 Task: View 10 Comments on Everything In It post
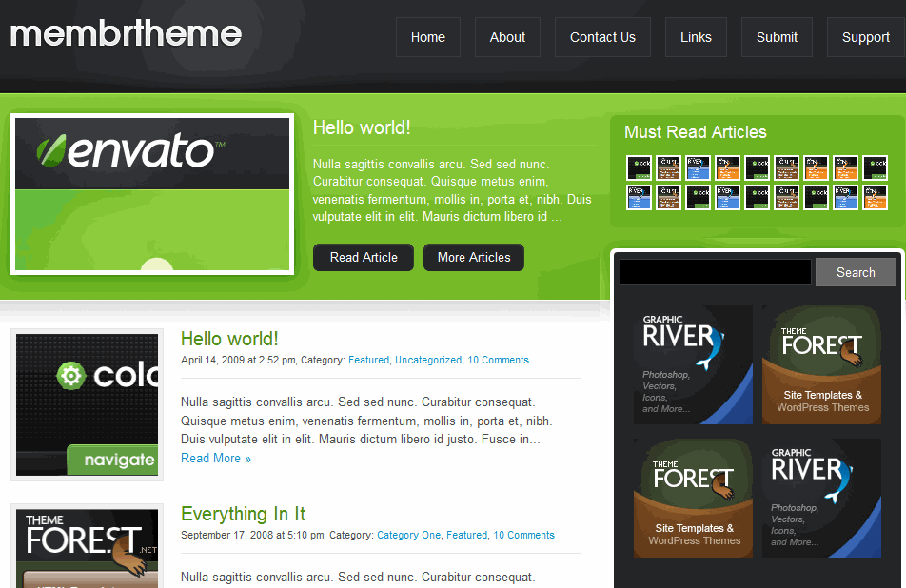pos(523,535)
